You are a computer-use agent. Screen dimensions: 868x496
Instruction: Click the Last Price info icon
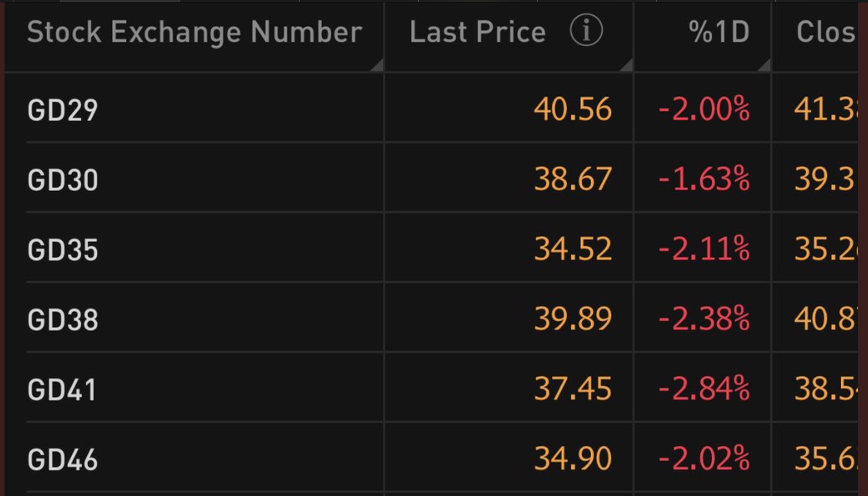[x=586, y=30]
